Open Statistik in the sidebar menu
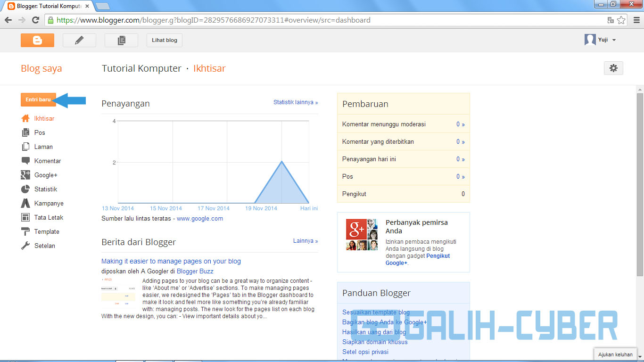The height and width of the screenshot is (362, 644). (x=46, y=189)
